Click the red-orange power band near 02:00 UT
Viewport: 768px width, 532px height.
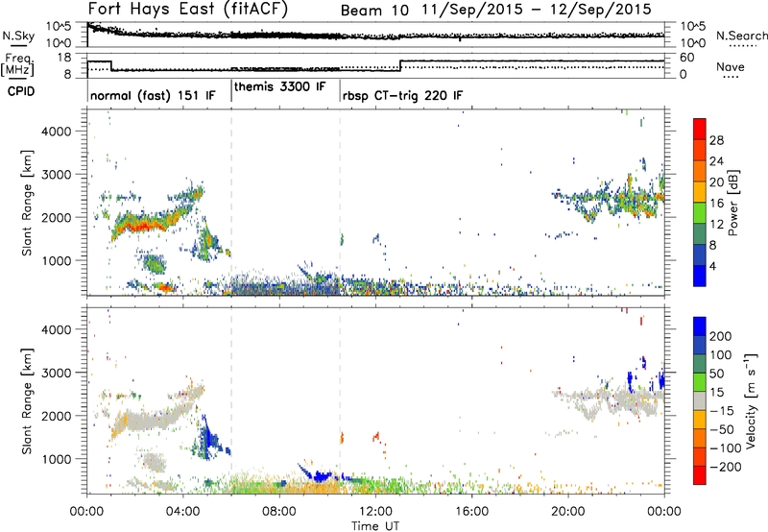click(142, 225)
